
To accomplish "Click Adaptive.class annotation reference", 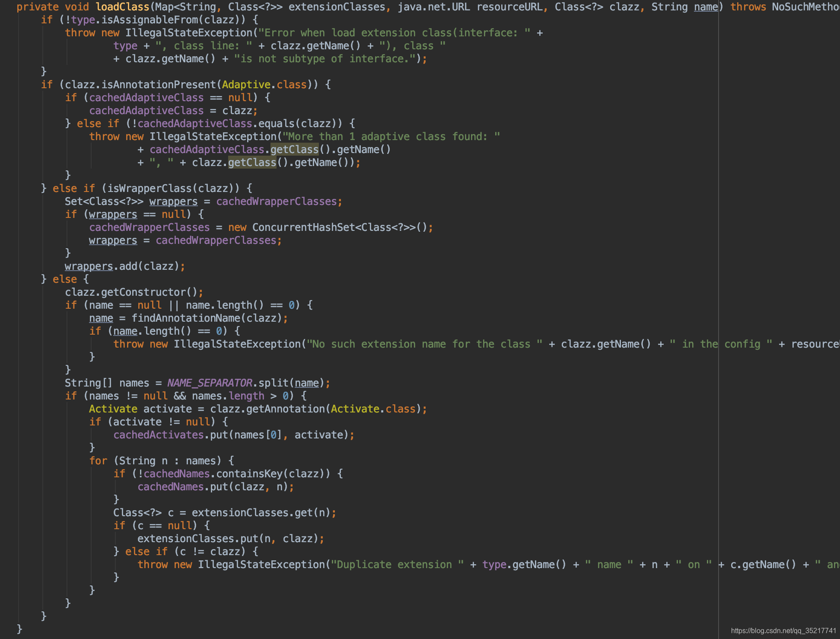I will coord(264,85).
